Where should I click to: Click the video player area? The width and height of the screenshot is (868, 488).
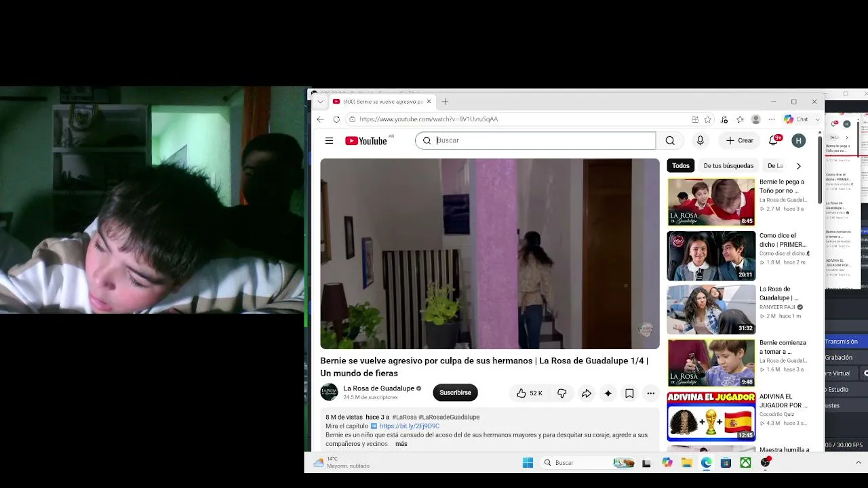point(490,253)
